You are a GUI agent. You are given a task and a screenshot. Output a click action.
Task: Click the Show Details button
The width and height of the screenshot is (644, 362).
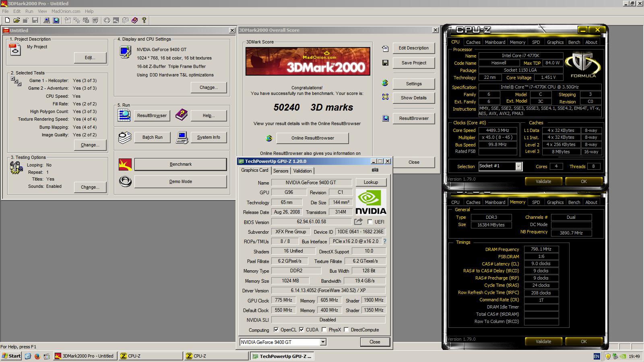(414, 98)
